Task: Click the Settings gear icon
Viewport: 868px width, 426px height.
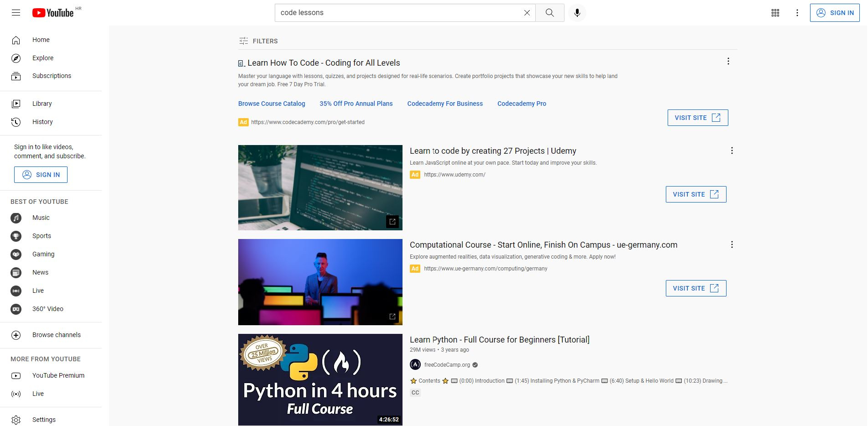Action: point(16,420)
